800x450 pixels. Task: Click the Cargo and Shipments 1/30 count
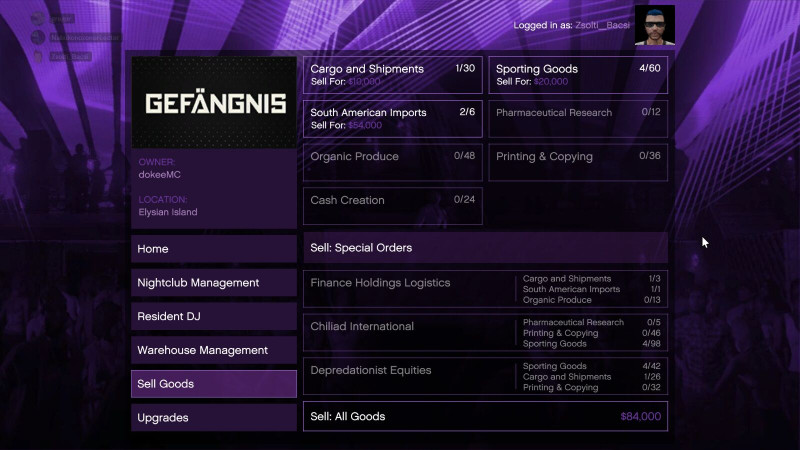click(465, 68)
